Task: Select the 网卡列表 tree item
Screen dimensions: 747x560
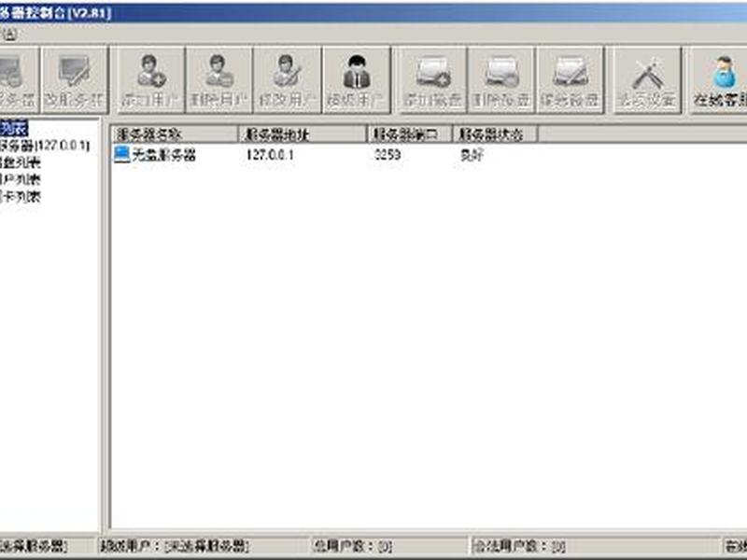Action: click(20, 197)
